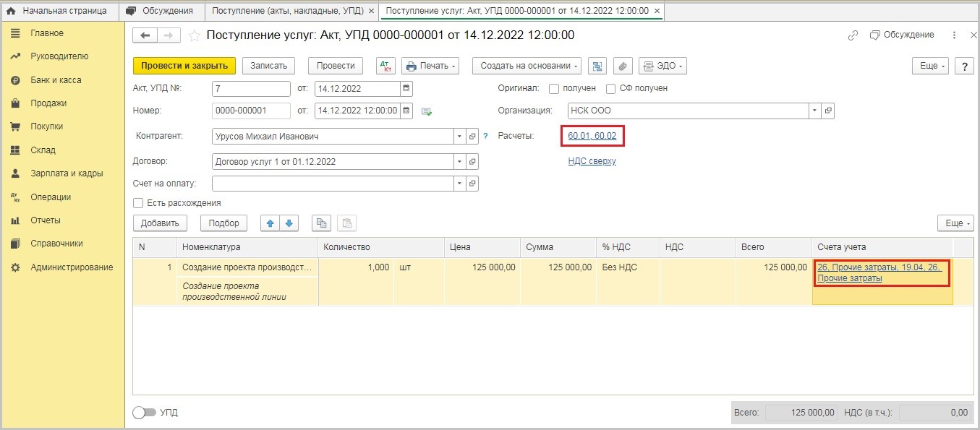Open calendar picker for Акт date

[406, 89]
